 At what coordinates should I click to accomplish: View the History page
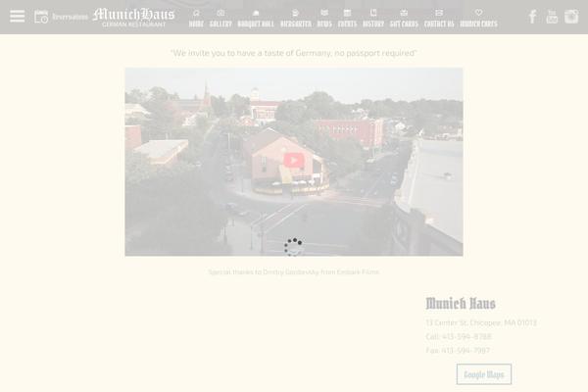coord(373,19)
